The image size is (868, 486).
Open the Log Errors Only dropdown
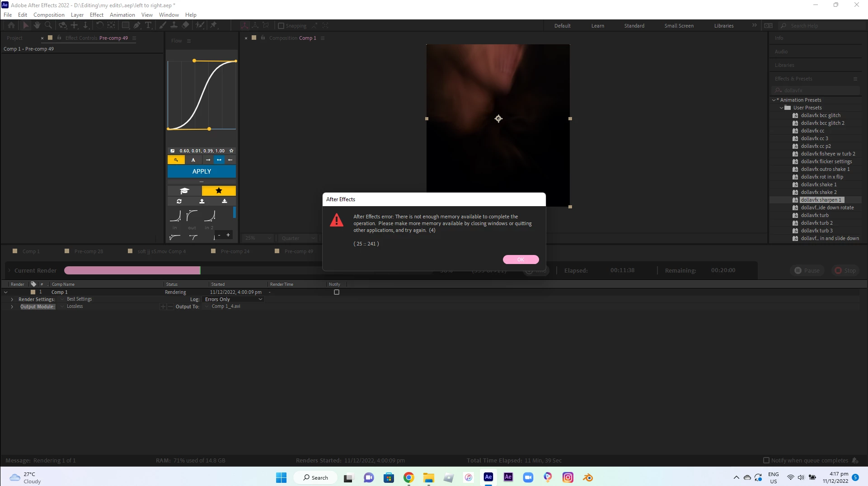233,299
